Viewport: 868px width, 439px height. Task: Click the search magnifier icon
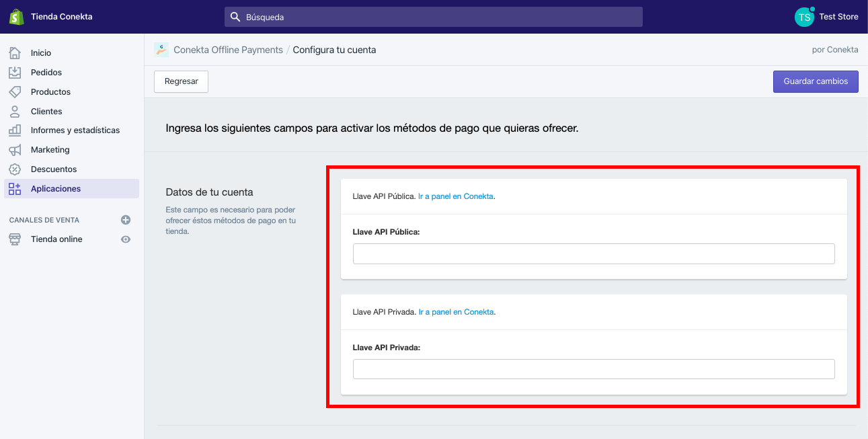[x=235, y=17]
